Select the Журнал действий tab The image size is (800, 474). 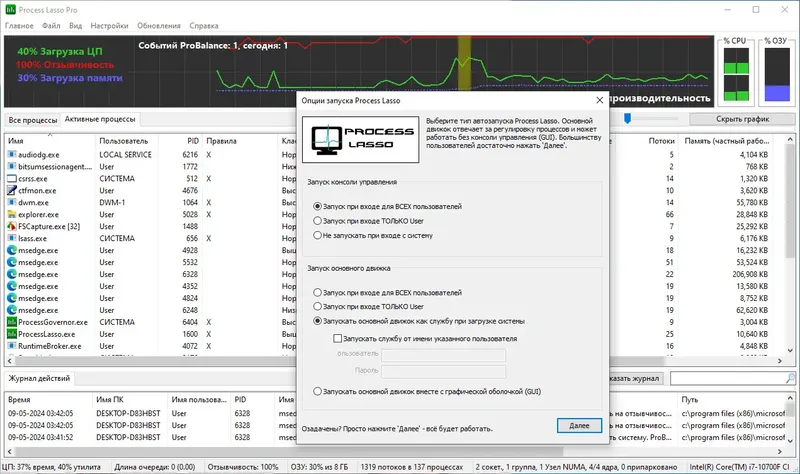pos(39,379)
